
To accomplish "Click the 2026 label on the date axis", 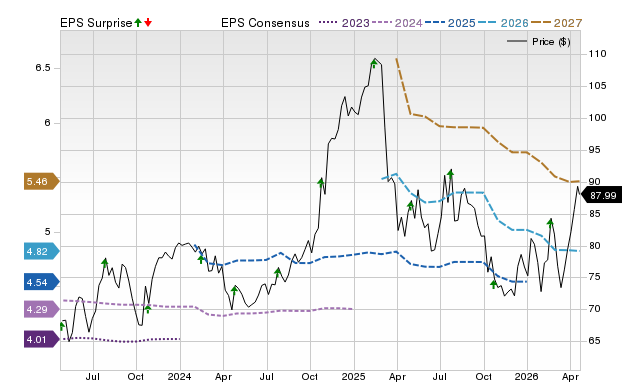I will coord(527,376).
